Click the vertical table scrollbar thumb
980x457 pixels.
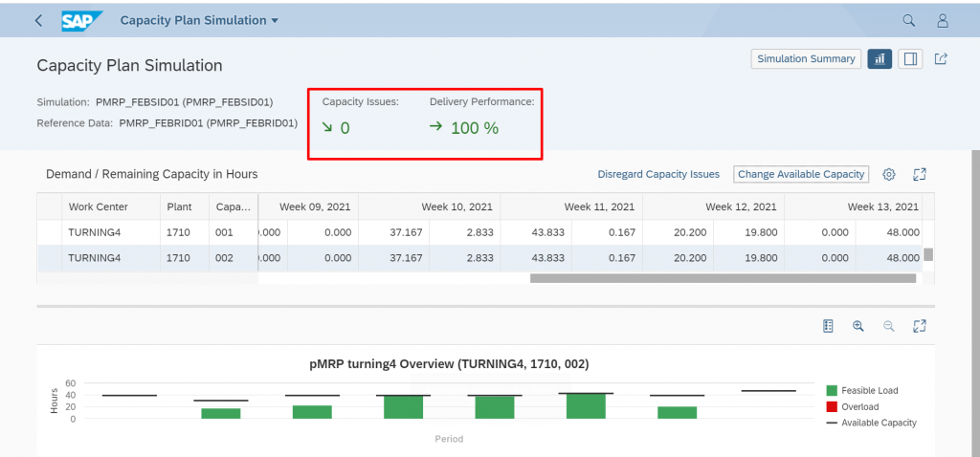(928, 254)
